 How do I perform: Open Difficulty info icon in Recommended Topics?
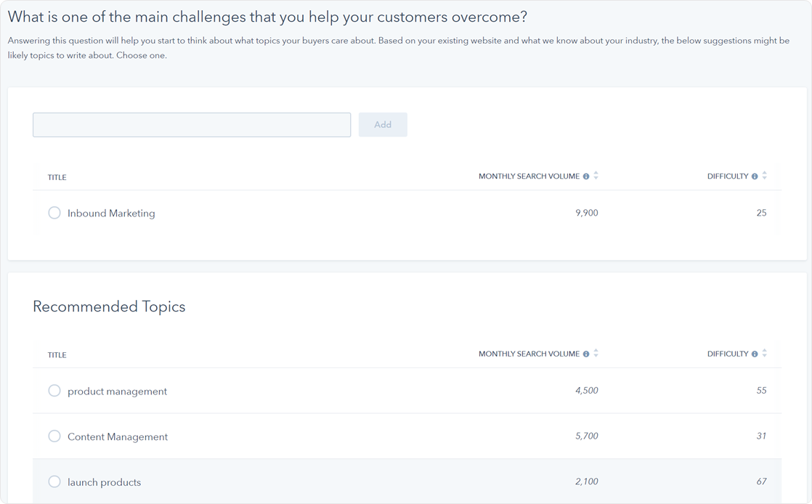(755, 354)
